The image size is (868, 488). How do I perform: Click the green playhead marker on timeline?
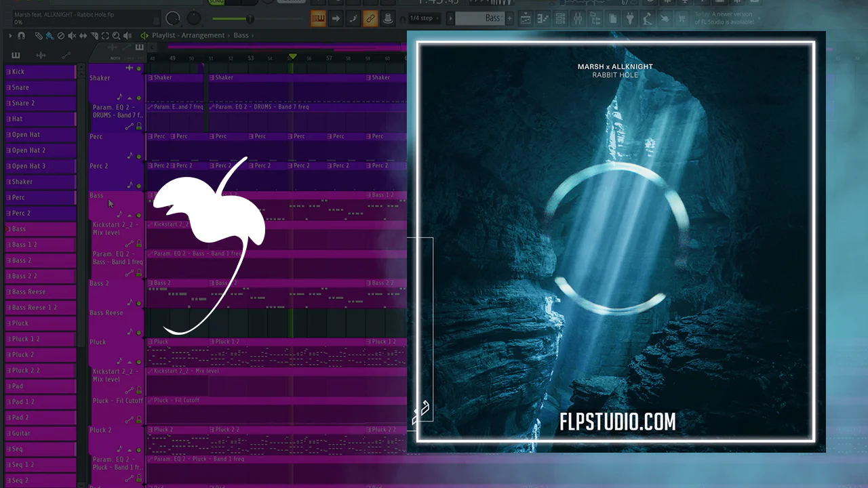pyautogui.click(x=292, y=57)
